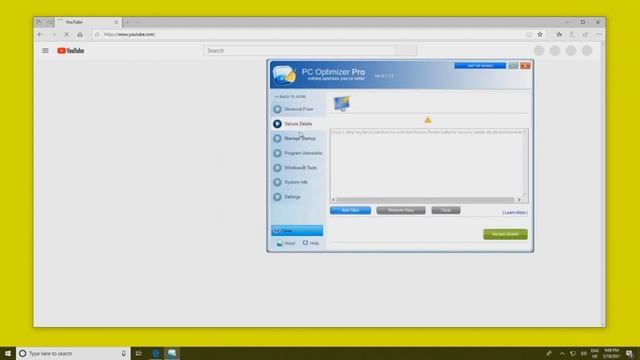Show hidden system tray icons
This screenshot has width=640, height=360.
pos(562,353)
